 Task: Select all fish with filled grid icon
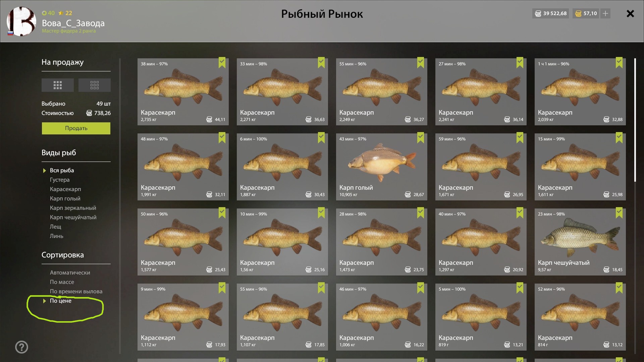coord(58,85)
